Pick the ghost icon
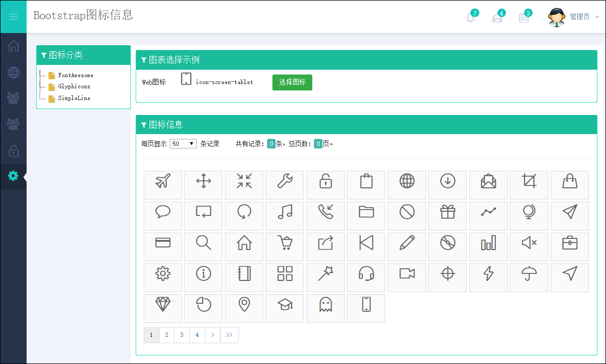606x364 pixels. pos(325,305)
